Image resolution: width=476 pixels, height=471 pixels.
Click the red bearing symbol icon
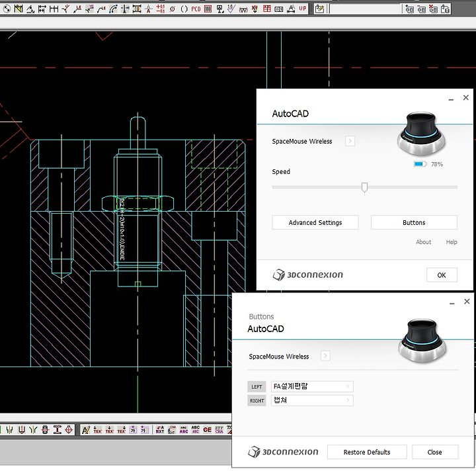coord(45,430)
